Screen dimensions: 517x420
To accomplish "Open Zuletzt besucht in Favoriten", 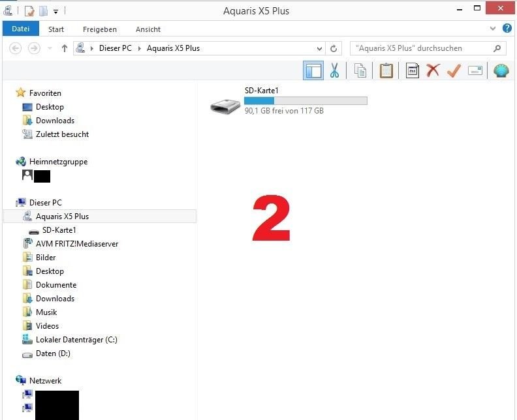I will coord(62,134).
